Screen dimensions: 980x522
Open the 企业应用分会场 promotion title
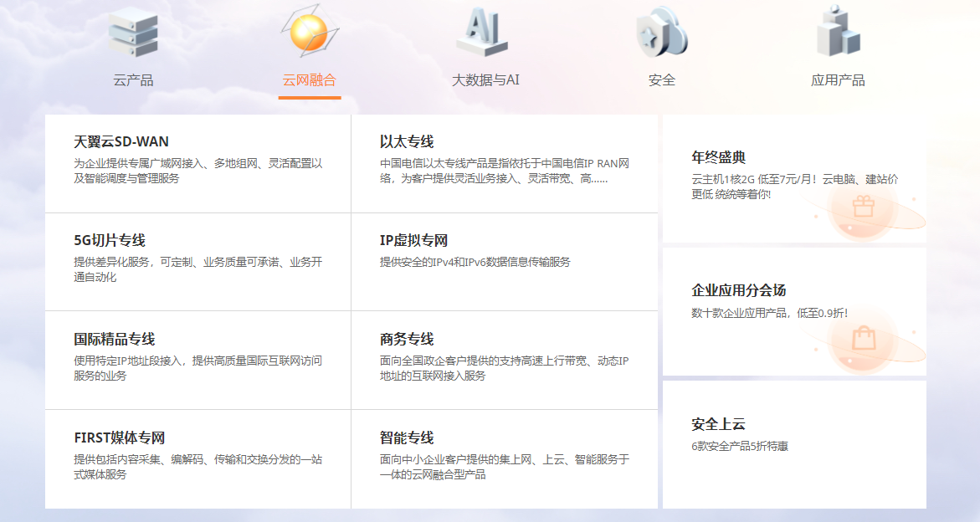739,290
